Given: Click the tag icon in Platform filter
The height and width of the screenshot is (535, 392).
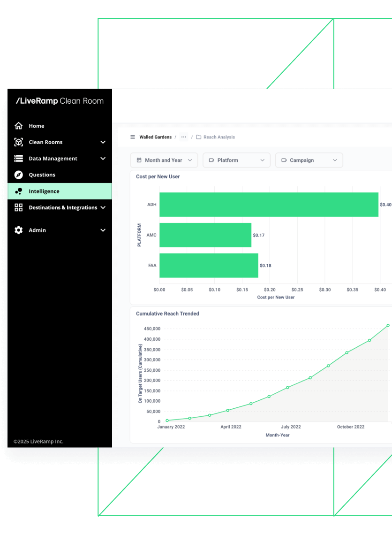Looking at the screenshot, I should pyautogui.click(x=211, y=160).
